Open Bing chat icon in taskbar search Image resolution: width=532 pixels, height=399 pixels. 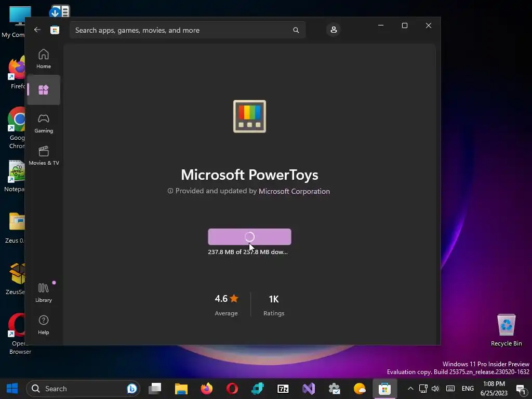[x=131, y=389]
